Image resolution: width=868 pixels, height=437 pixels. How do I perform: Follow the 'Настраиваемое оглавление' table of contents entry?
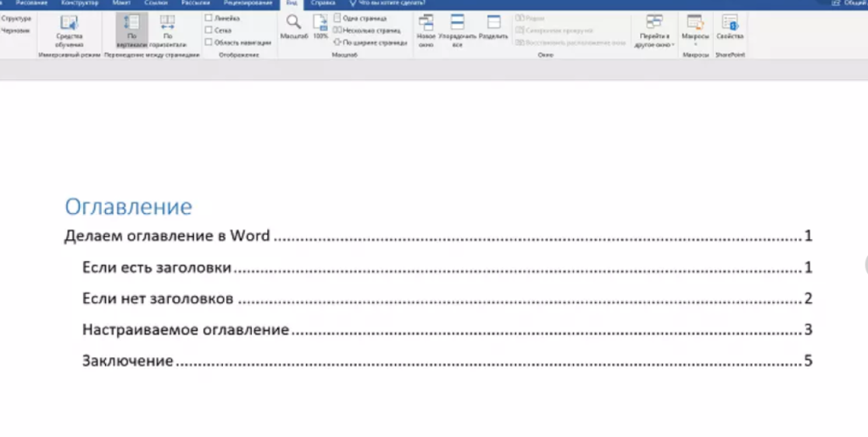click(x=186, y=329)
